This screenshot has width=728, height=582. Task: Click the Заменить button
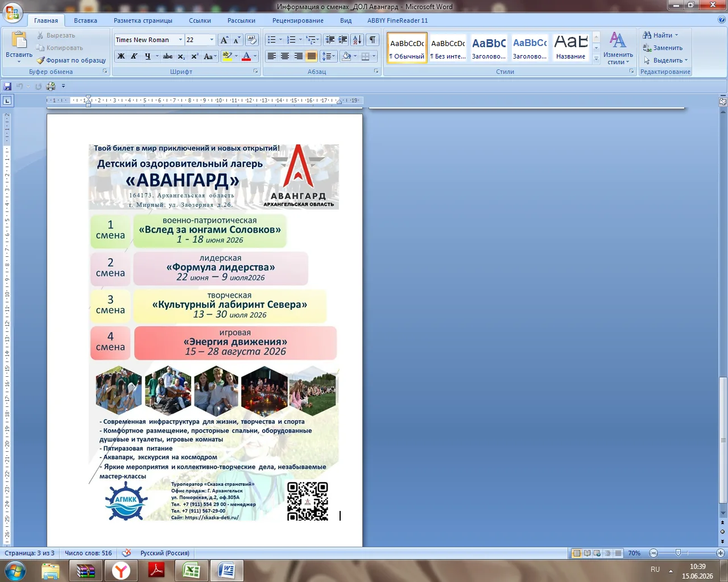click(663, 48)
